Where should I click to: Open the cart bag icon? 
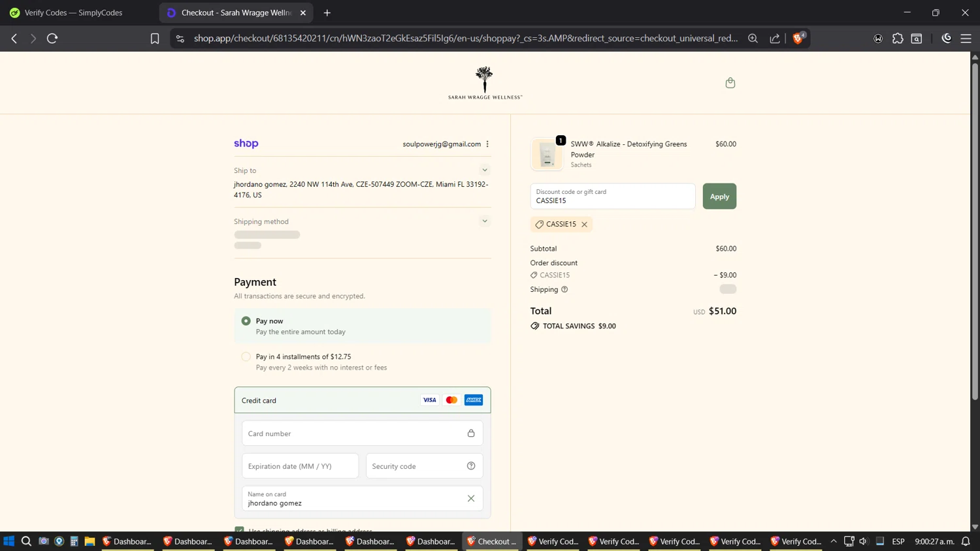point(730,83)
